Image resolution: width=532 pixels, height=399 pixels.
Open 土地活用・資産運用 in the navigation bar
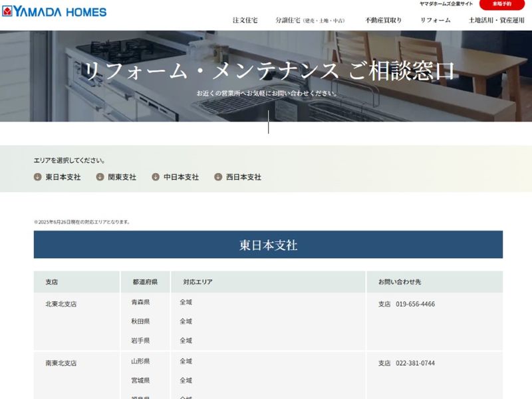[x=496, y=20]
